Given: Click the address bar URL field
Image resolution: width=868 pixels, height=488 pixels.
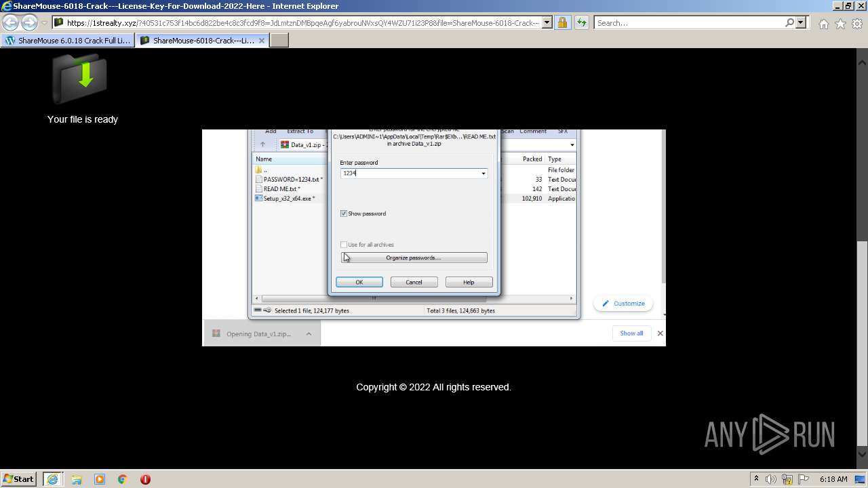Looking at the screenshot, I should [302, 23].
